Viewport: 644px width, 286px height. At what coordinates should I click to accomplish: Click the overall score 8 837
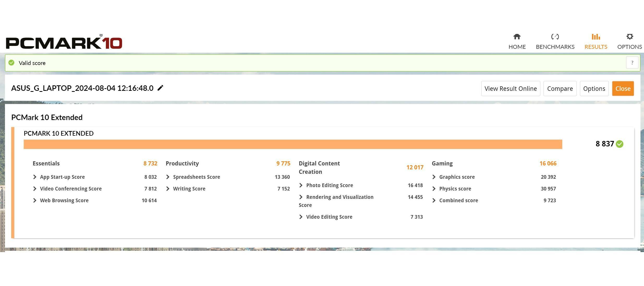pyautogui.click(x=605, y=144)
